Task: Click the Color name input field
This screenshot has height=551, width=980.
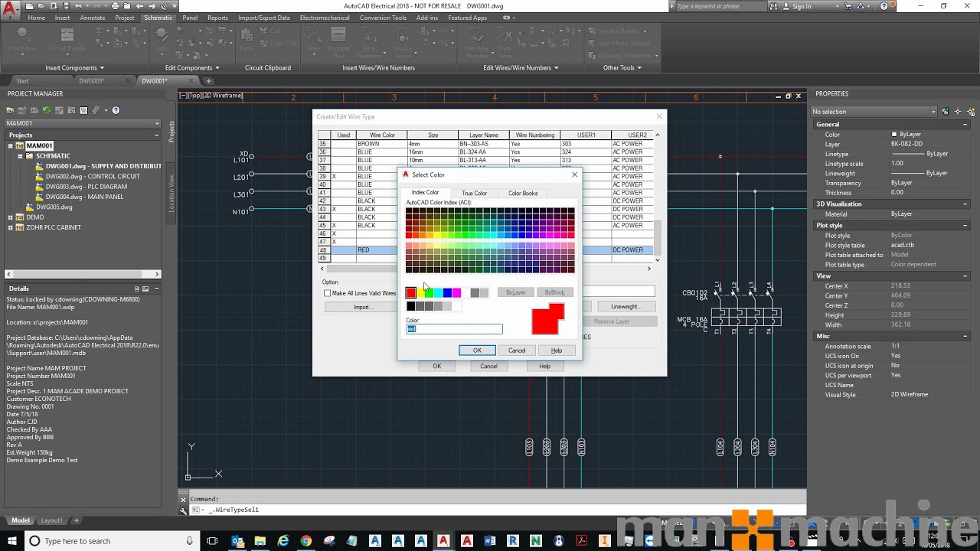Action: pyautogui.click(x=454, y=329)
